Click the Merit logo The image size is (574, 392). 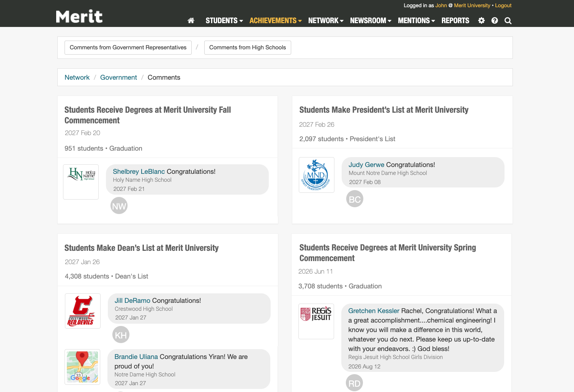click(x=79, y=16)
